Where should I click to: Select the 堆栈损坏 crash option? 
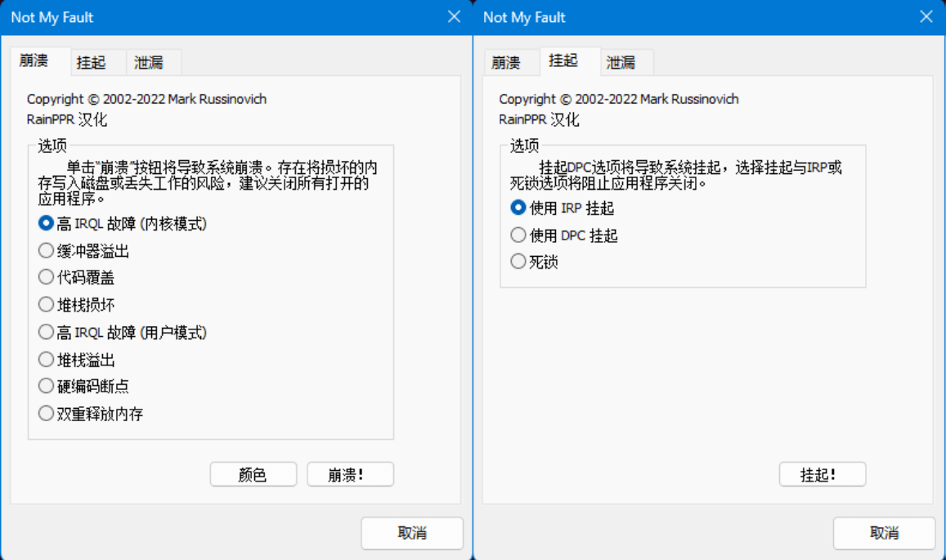pos(47,304)
